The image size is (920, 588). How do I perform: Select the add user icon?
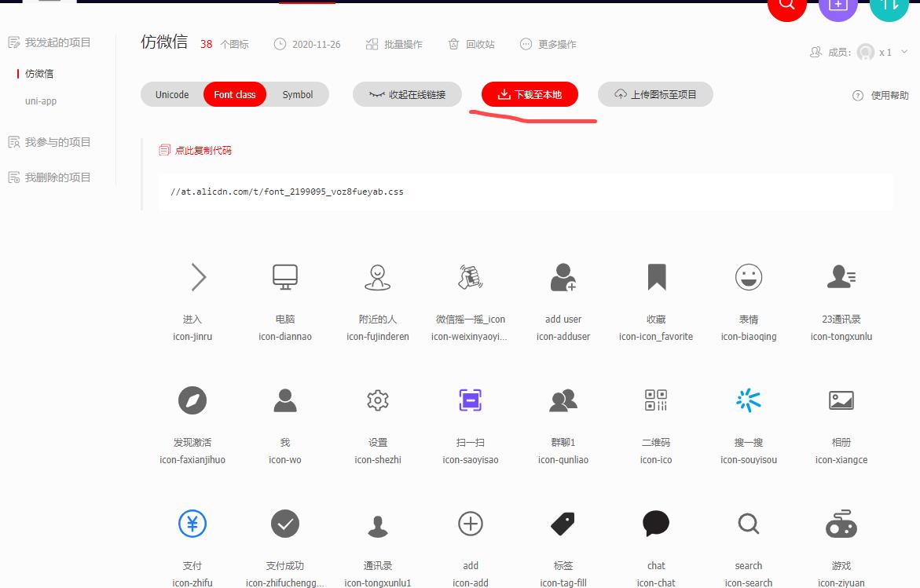[563, 276]
